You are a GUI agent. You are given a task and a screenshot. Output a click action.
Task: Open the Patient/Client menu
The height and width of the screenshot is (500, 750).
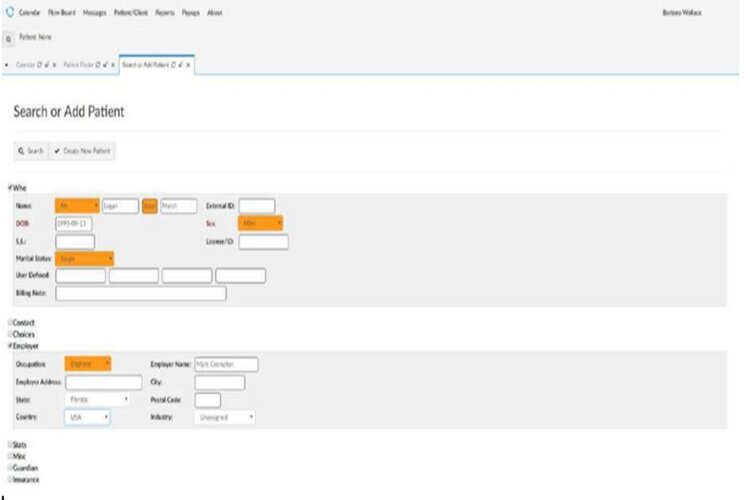[x=129, y=13]
